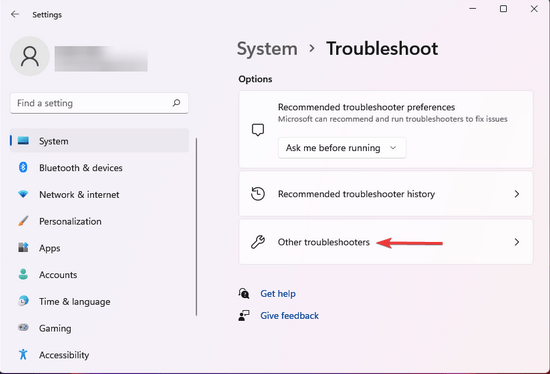Open Recommended troubleshooter history row
The image size is (550, 374).
click(386, 194)
